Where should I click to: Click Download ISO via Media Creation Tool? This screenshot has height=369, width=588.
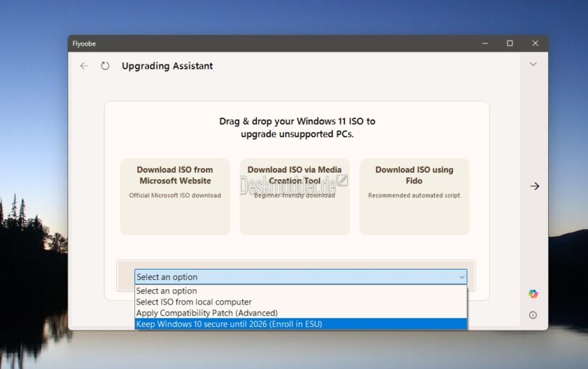click(295, 196)
